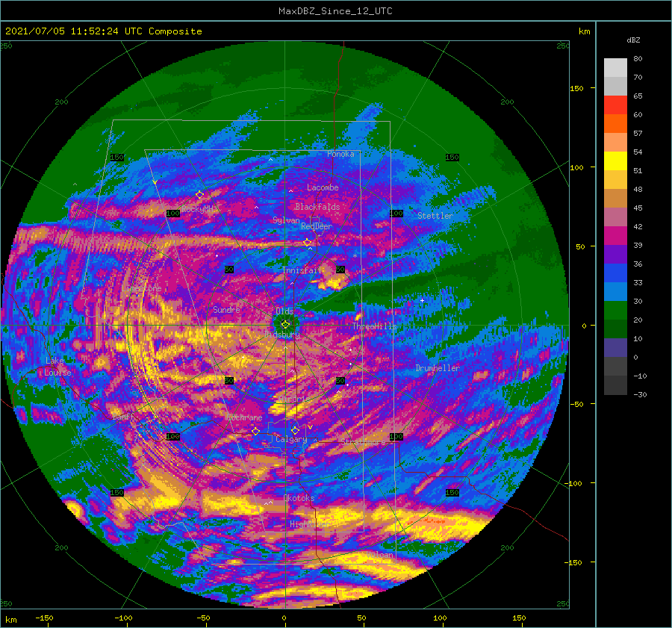Screen dimensions: 672x628
Task: Click the yellow Y marker northwest of RockyMH
Action: point(155,183)
